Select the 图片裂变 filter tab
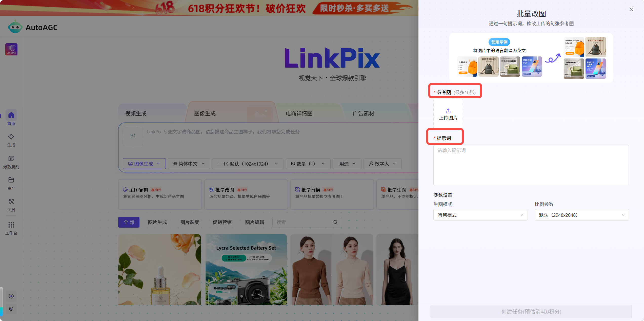The width and height of the screenshot is (644, 321). (190, 222)
